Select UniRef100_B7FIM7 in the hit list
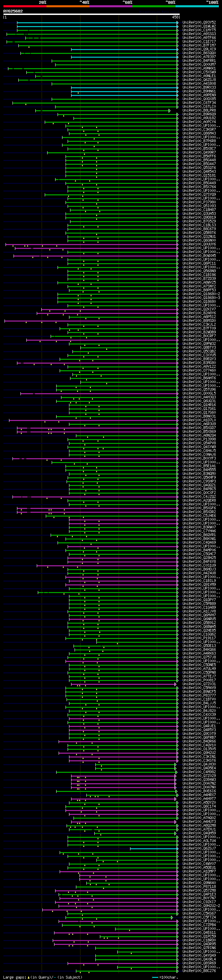 [x=199, y=45]
